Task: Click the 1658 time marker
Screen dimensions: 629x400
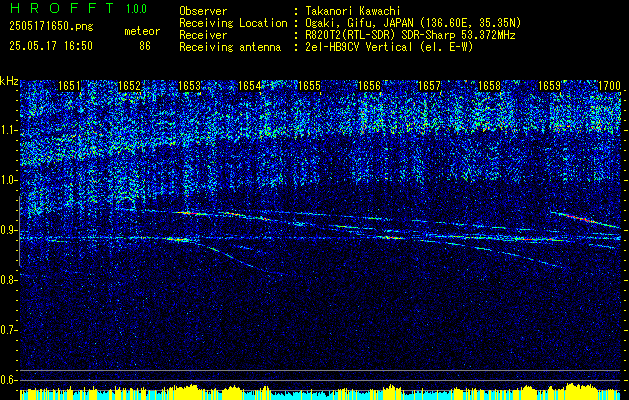Action: coord(489,86)
